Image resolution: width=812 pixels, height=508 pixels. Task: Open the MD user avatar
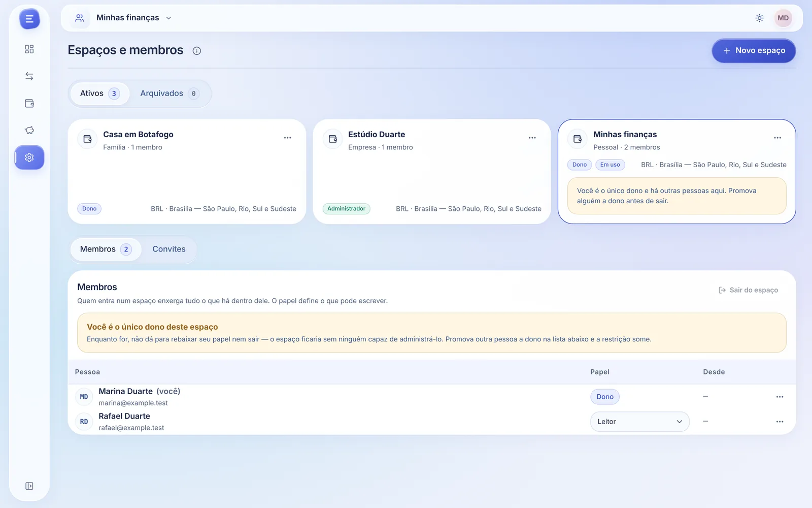[x=783, y=18]
